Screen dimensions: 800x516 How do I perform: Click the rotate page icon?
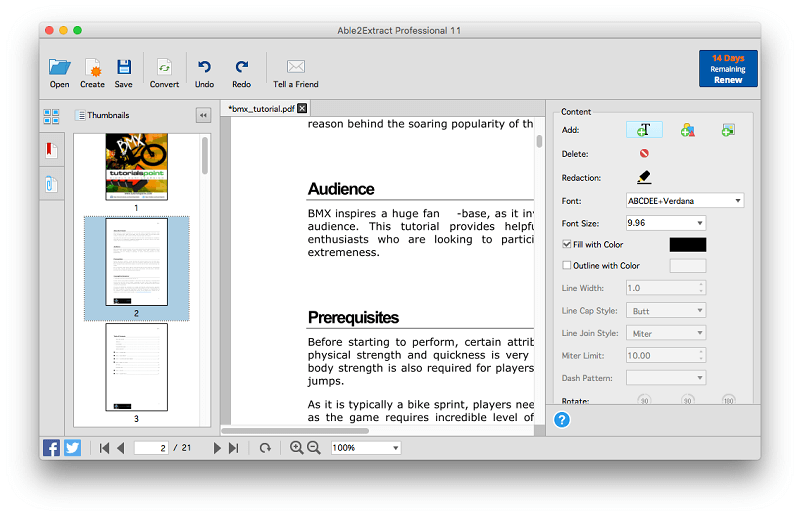(x=265, y=448)
